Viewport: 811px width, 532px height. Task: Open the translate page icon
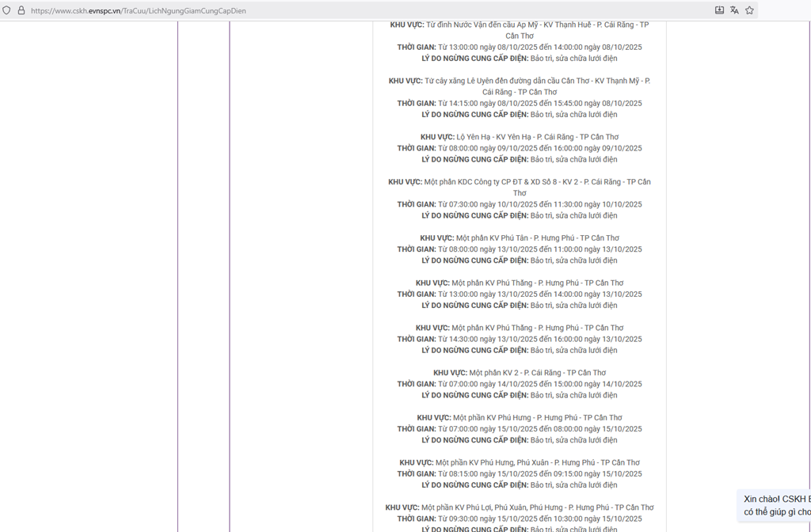point(734,10)
